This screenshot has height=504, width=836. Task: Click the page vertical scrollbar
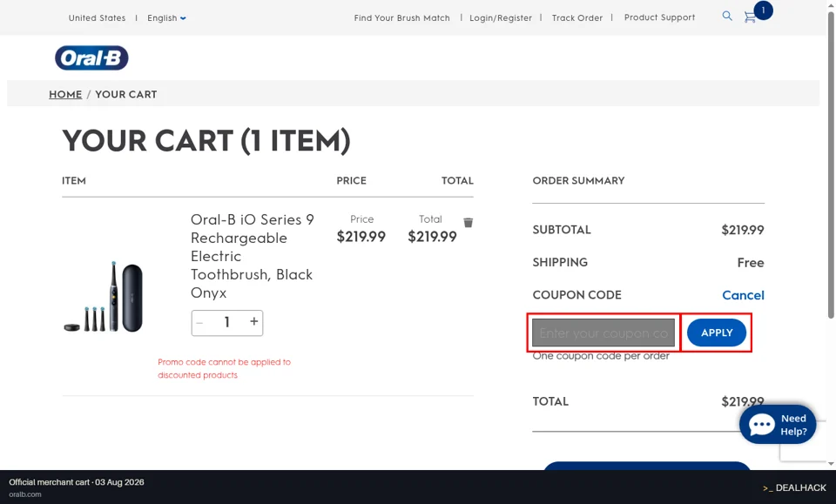point(831,165)
